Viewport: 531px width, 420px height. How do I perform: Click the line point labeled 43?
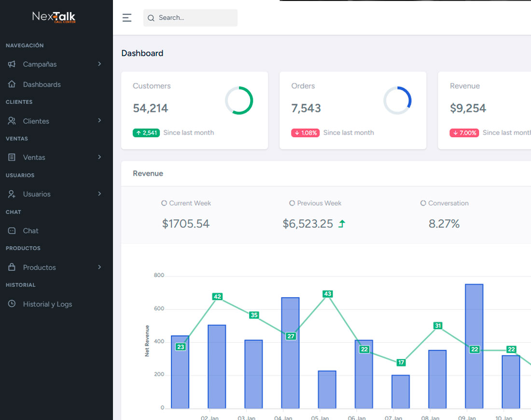tap(327, 294)
